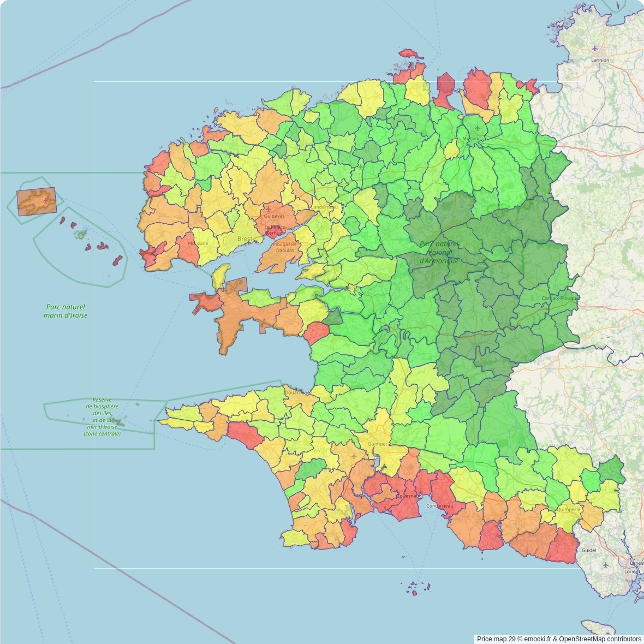The width and height of the screenshot is (644, 644).
Task: Click the airport icon near Lorient
Action: pos(606,565)
